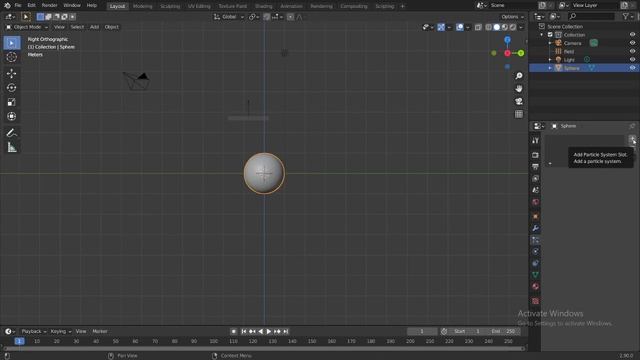
Task: Open the Object Mode dropdown
Action: click(27, 27)
